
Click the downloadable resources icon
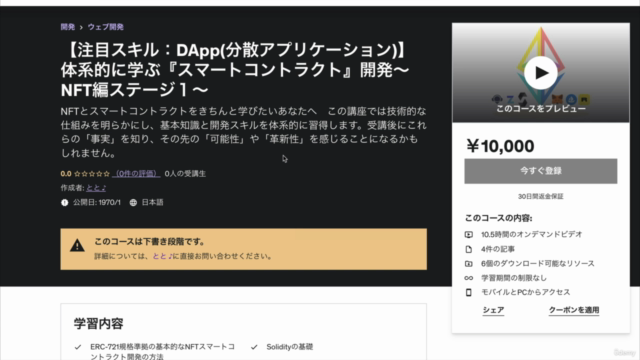469,264
